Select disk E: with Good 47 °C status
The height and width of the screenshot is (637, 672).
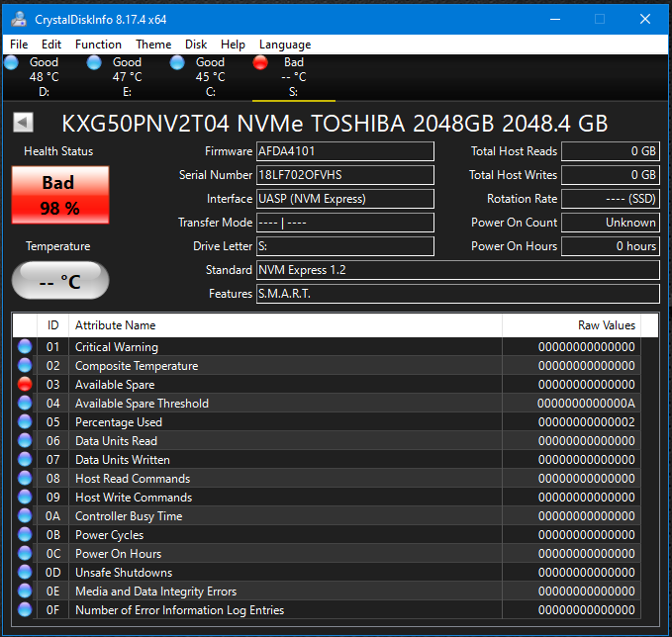click(x=127, y=77)
